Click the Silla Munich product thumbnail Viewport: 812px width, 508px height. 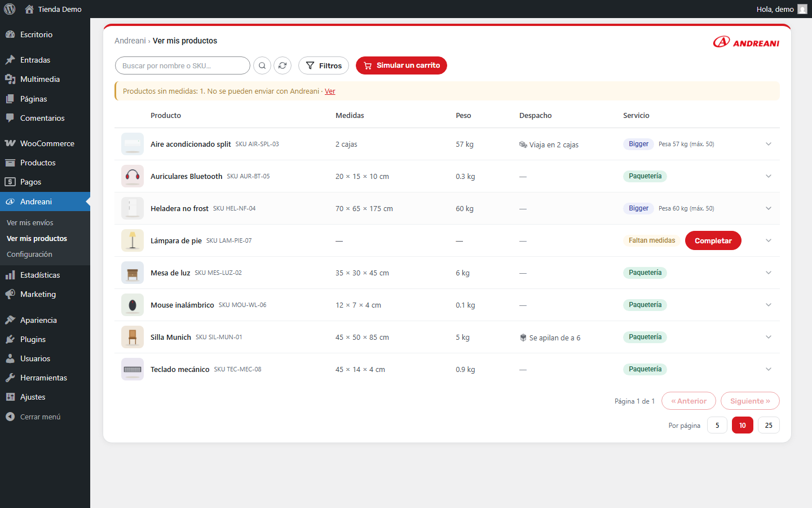click(x=133, y=337)
